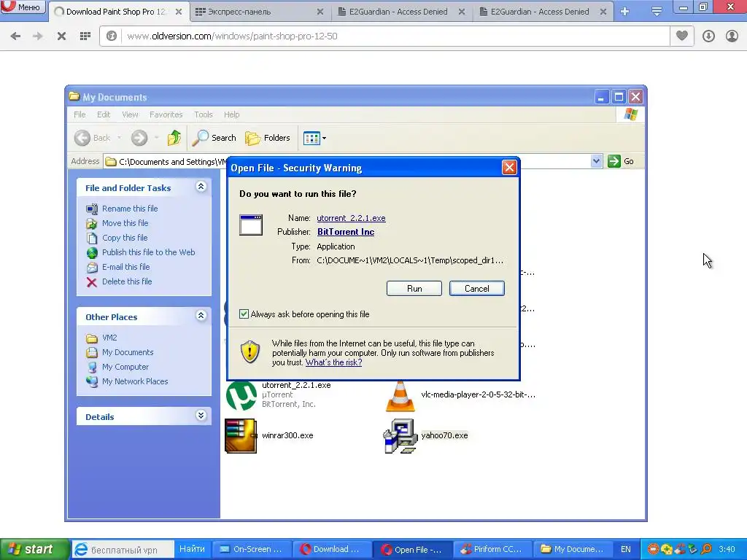Switch to Piriform CC taskbar item

point(492,550)
